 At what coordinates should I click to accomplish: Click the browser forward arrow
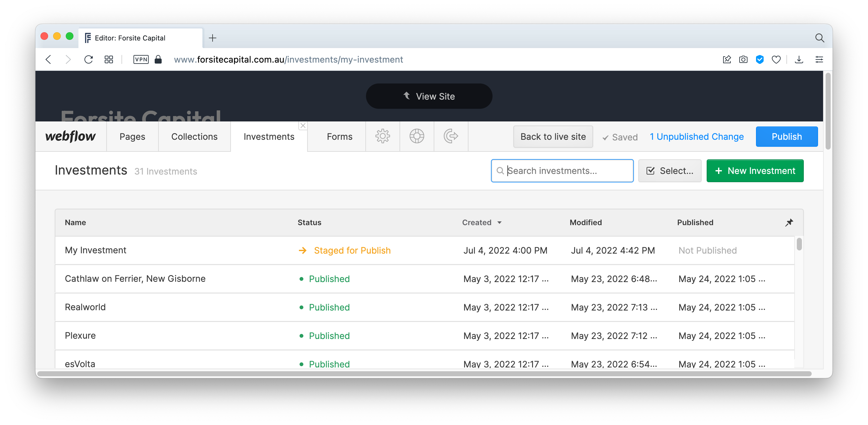[x=68, y=60]
